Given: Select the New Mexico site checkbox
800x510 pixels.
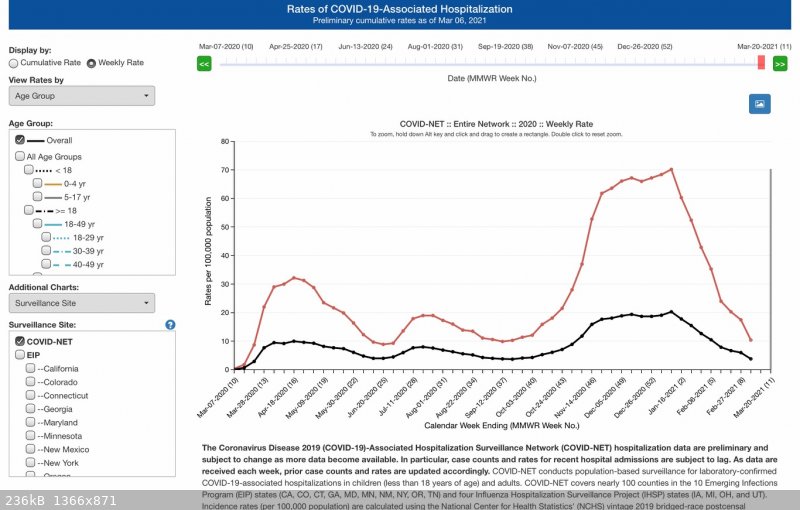Looking at the screenshot, I should tap(30, 449).
